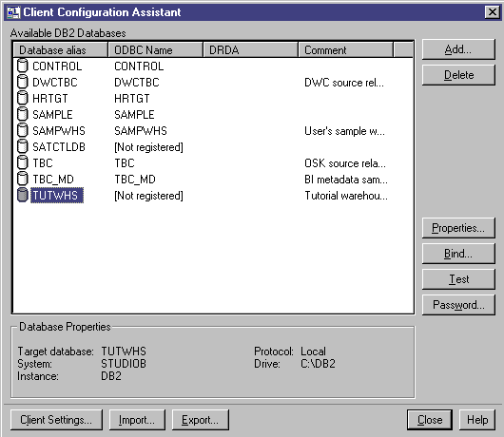Click the 'OSK source rela...' comment
This screenshot has width=504, height=437.
coord(345,163)
